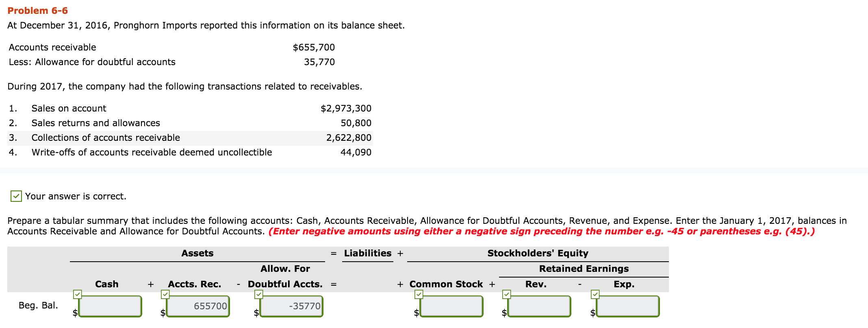This screenshot has height=328, width=868.
Task: Click 'Collections of accounts receivable' row text
Action: [106, 138]
